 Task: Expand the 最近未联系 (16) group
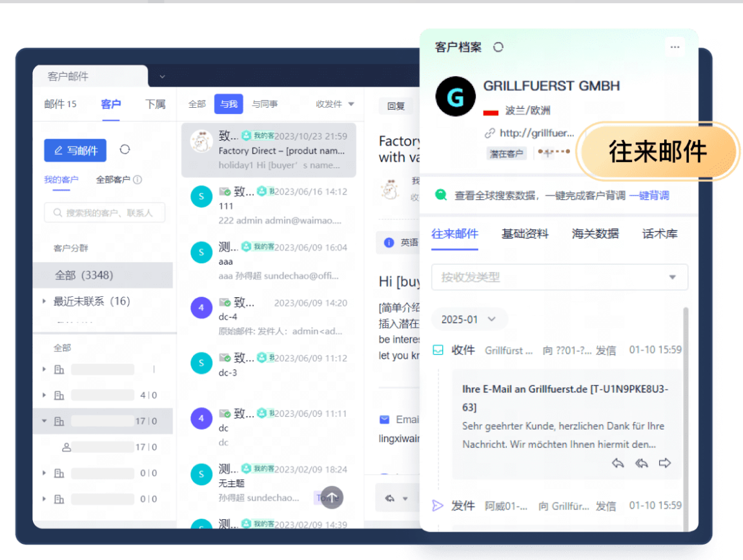[x=44, y=301]
